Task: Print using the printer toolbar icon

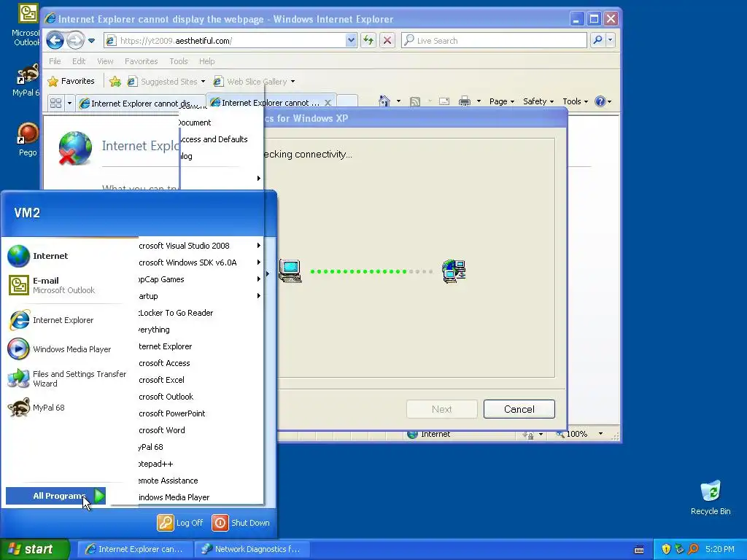Action: coord(465,101)
